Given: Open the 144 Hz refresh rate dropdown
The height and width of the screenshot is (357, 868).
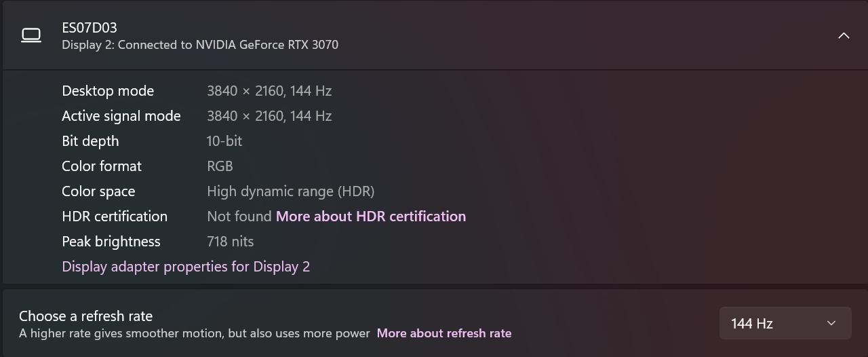Looking at the screenshot, I should (x=785, y=324).
